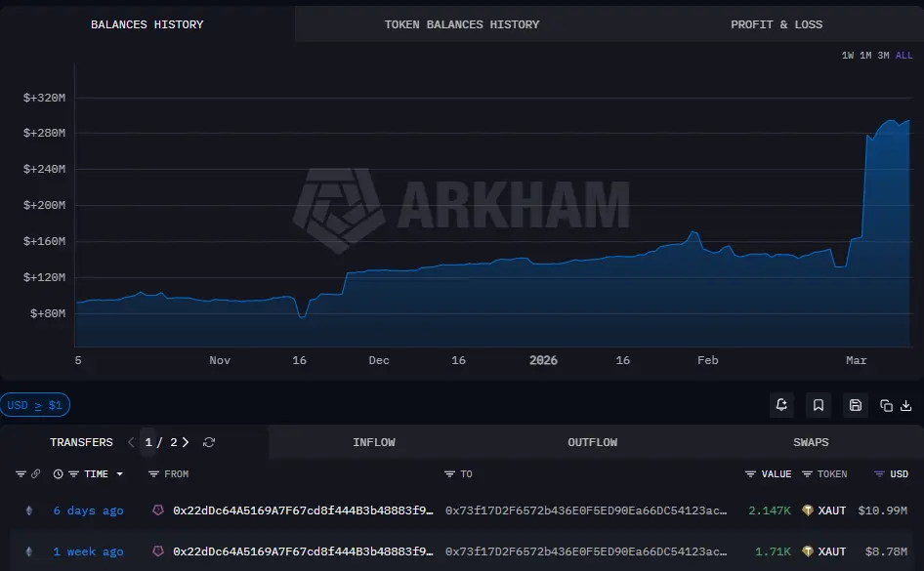This screenshot has width=924, height=571.
Task: Click the copy chart icon
Action: [886, 405]
